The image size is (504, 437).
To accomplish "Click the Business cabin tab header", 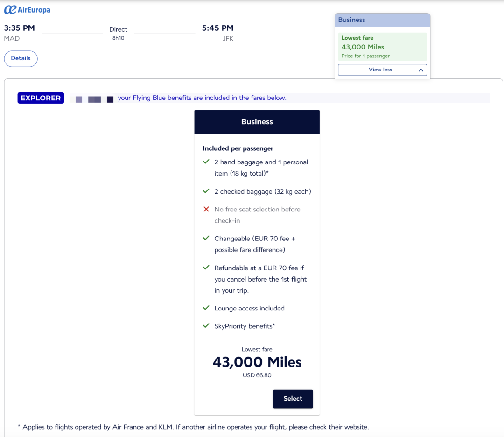I will 382,20.
